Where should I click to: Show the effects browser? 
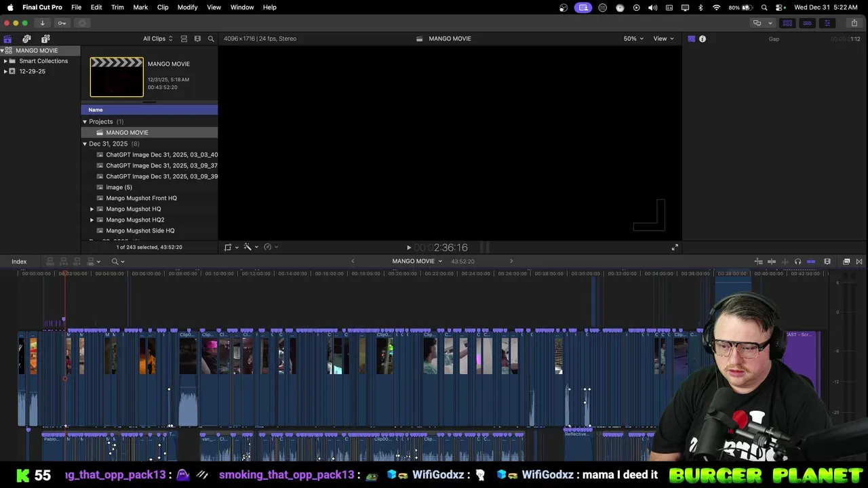(x=846, y=262)
